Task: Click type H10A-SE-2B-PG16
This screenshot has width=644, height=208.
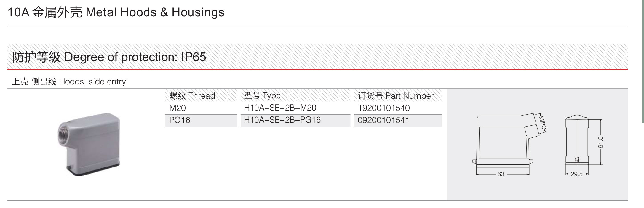Action: [282, 120]
